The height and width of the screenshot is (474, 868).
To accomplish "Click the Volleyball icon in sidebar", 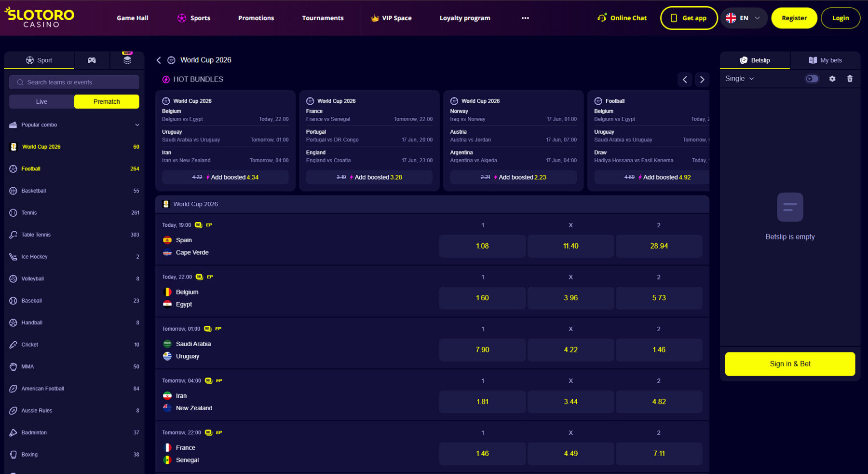I will (14, 279).
